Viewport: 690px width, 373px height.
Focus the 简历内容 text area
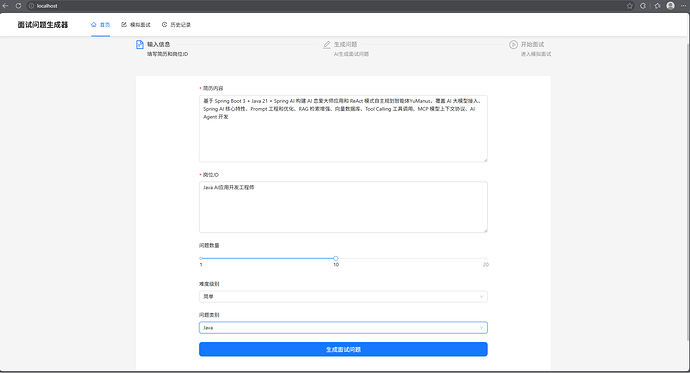pos(343,128)
